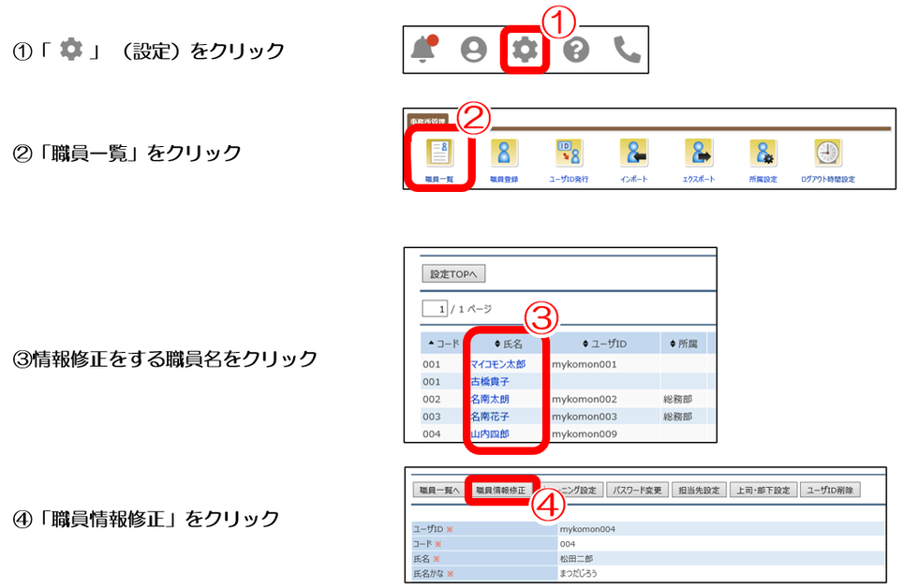Image resolution: width=903 pixels, height=588 pixels.
Task: Click the page number input field
Action: click(434, 309)
